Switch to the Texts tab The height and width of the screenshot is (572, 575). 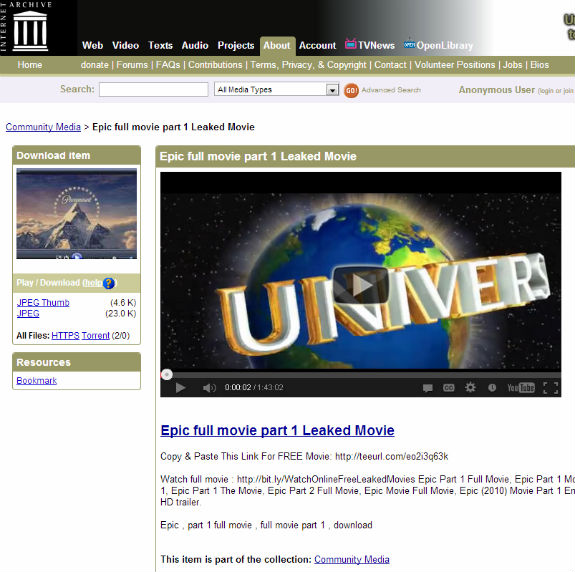[160, 45]
